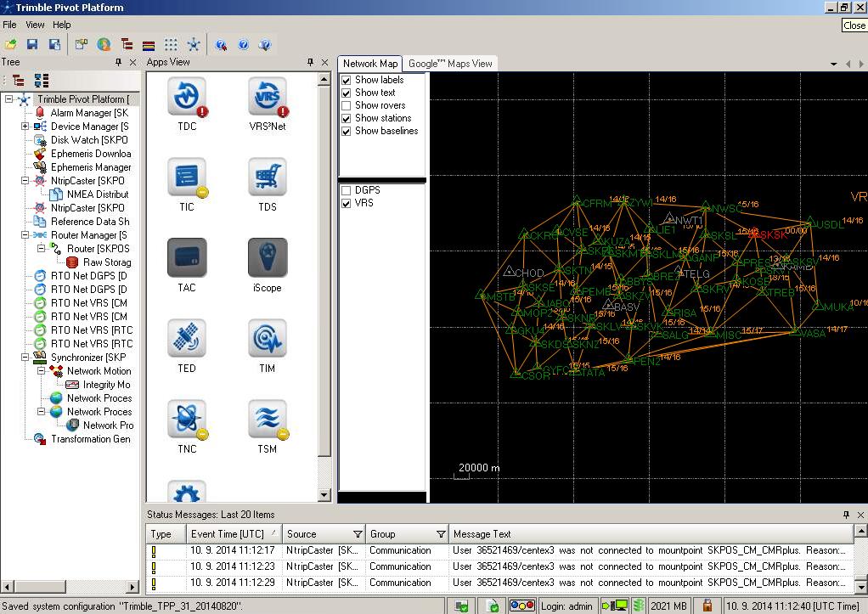Open the File menu
Viewport: 868px width, 614px height.
pos(9,25)
